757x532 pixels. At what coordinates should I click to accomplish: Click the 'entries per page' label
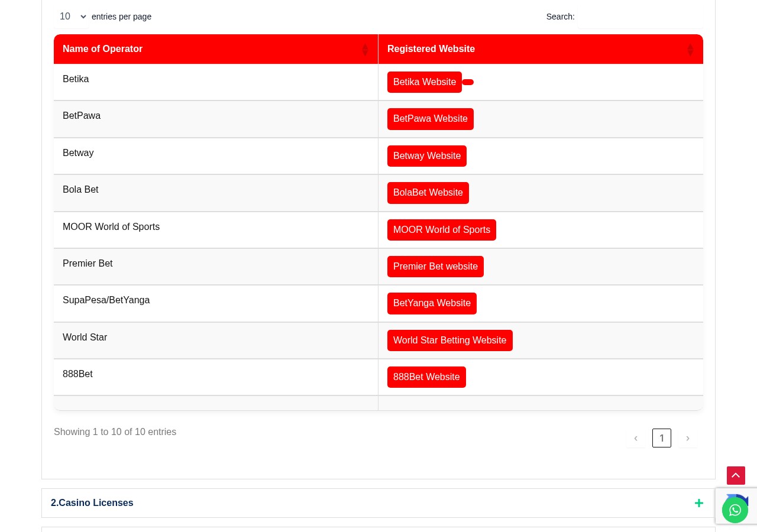click(x=121, y=17)
